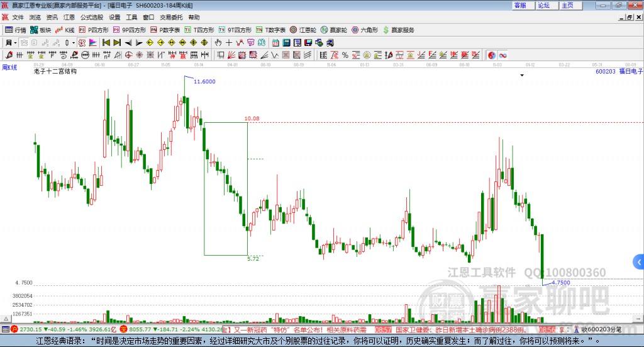Select the crosshair cursor tool
The image size is (644, 347).
[x=229, y=43]
